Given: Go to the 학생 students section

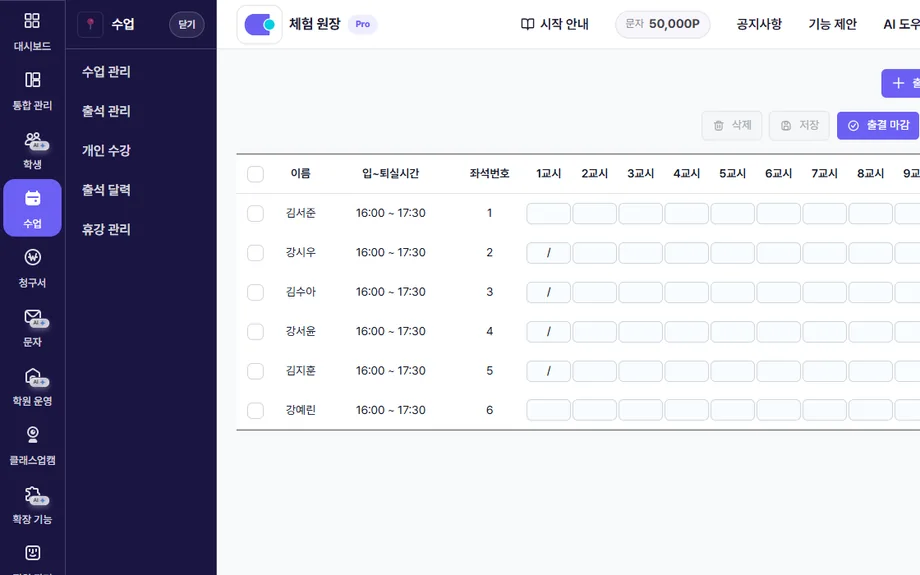Looking at the screenshot, I should (32, 150).
